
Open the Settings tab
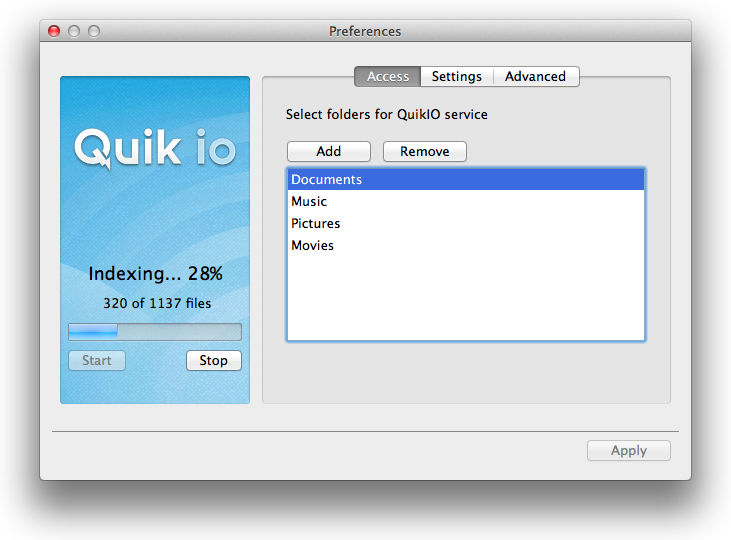456,76
